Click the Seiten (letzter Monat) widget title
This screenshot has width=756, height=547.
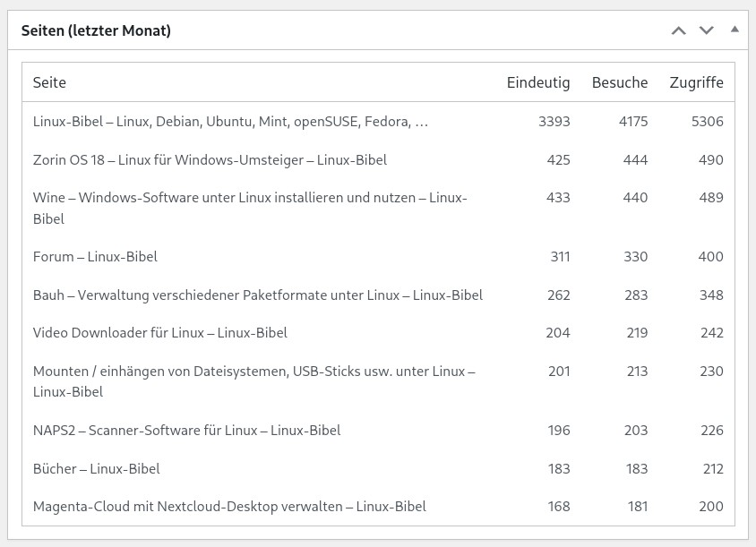(96, 30)
